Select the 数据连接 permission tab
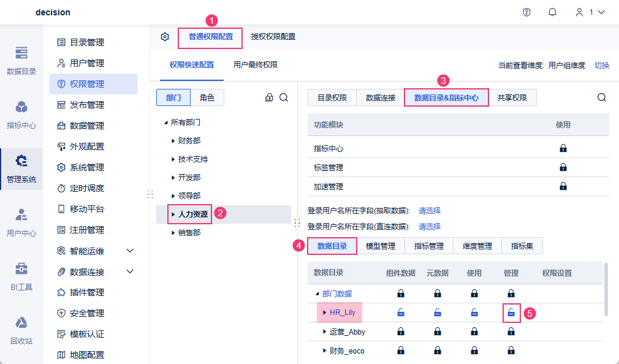The width and height of the screenshot is (619, 364). pyautogui.click(x=380, y=97)
